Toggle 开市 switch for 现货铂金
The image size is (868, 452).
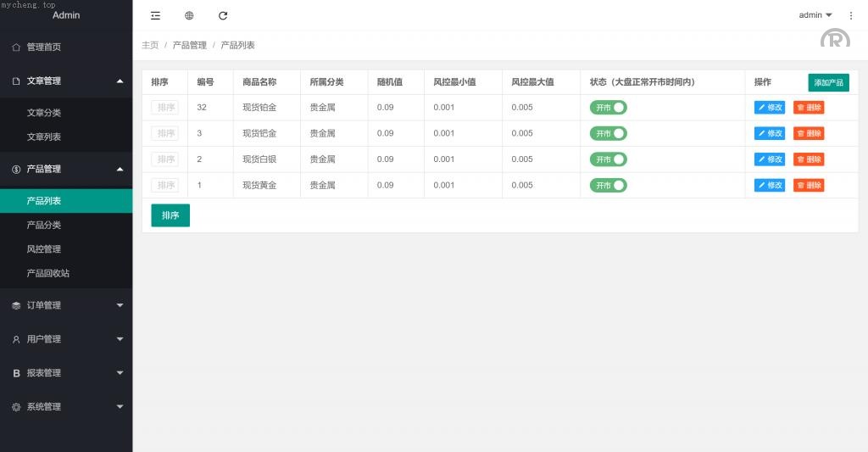pyautogui.click(x=609, y=108)
